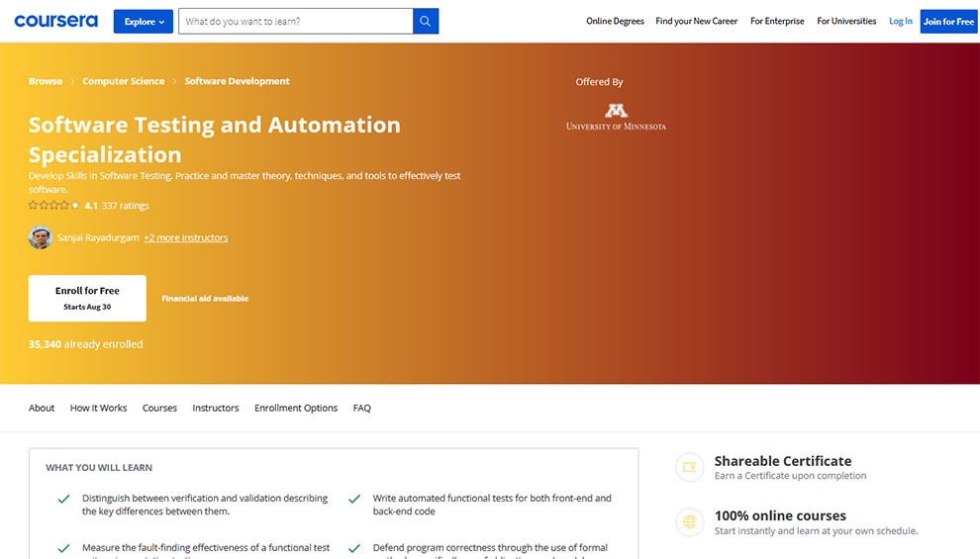980x559 pixels.
Task: Navigate to Browse breadcrumb
Action: click(46, 81)
